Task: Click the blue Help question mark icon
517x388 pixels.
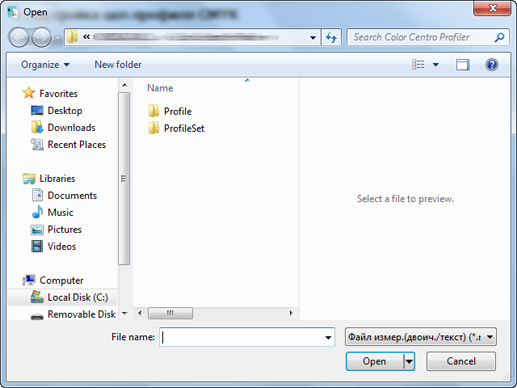Action: point(492,65)
